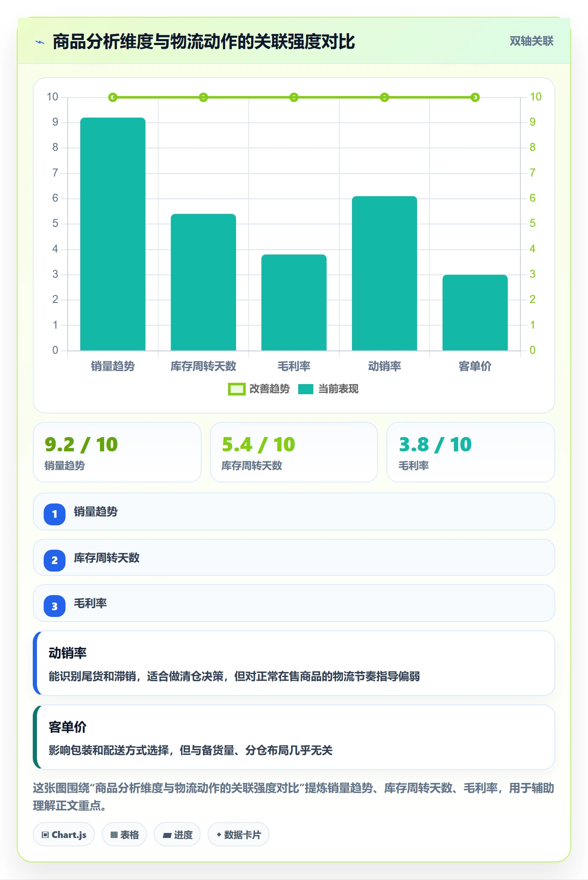Click the left axis value 10
This screenshot has height=880, width=588.
(52, 97)
